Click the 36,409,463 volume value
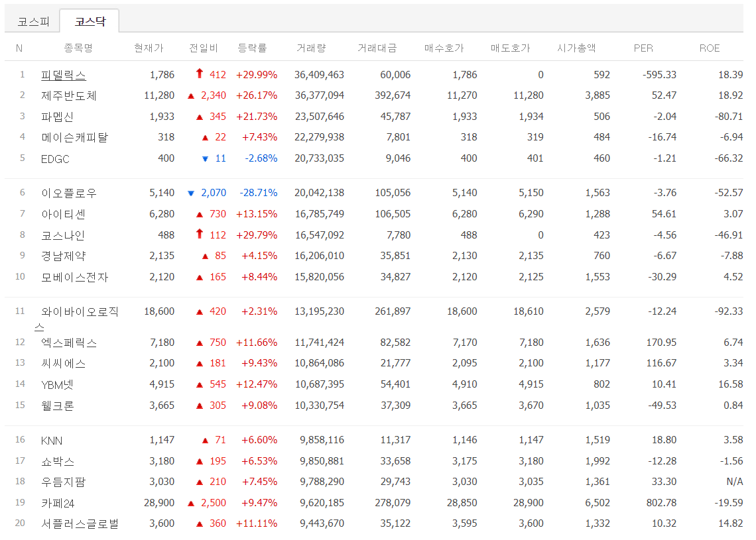756x540 pixels. tap(319, 75)
